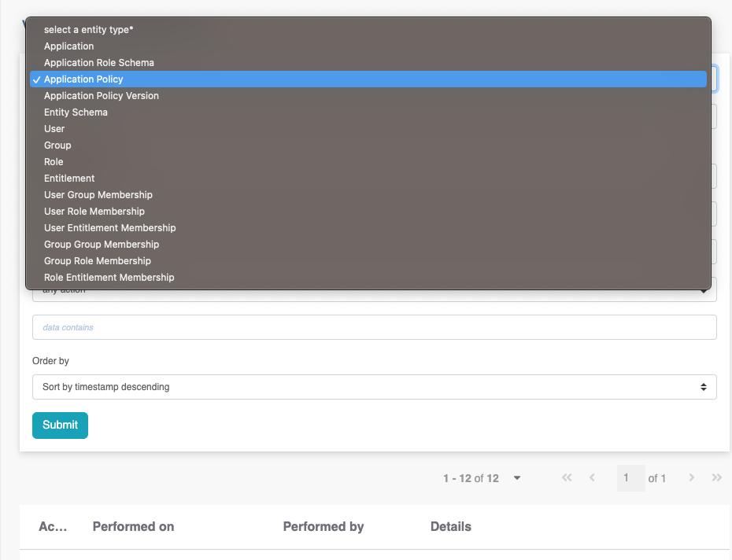Choose User entity type option

[368, 129]
